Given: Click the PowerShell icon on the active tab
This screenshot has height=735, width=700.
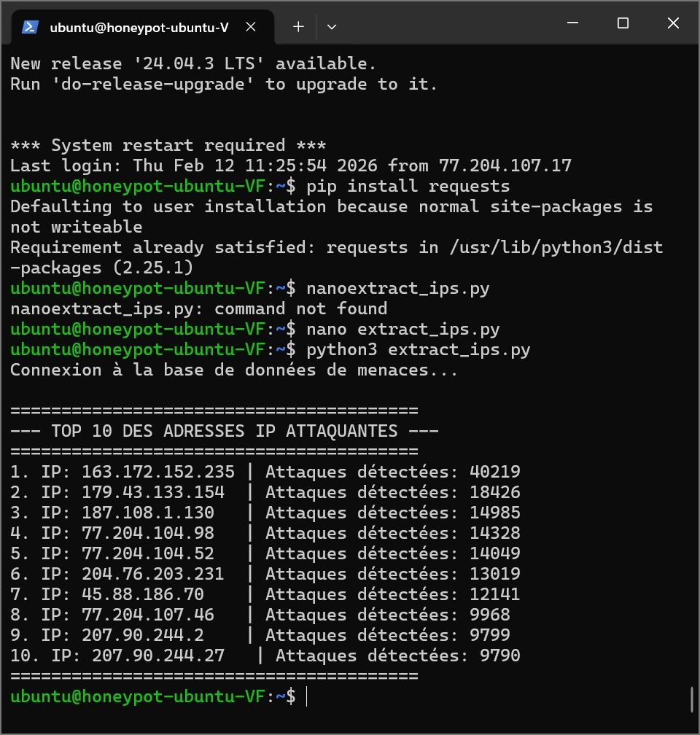Looking at the screenshot, I should (31, 27).
